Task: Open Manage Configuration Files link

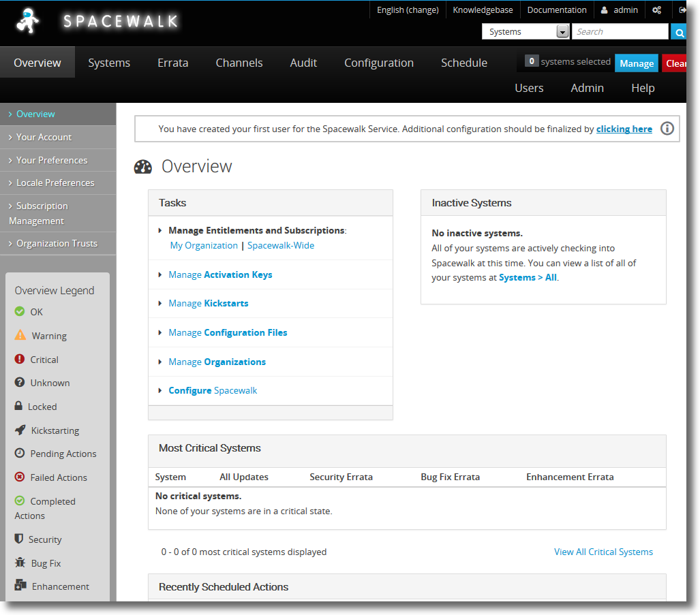Action: click(228, 332)
